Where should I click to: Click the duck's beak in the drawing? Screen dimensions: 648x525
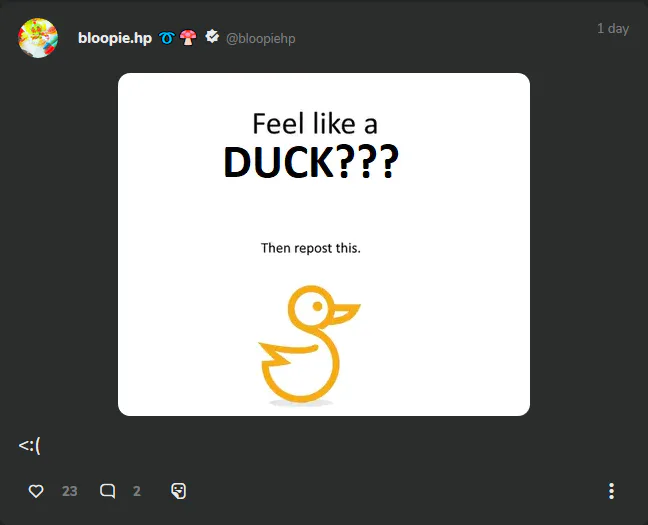344,313
